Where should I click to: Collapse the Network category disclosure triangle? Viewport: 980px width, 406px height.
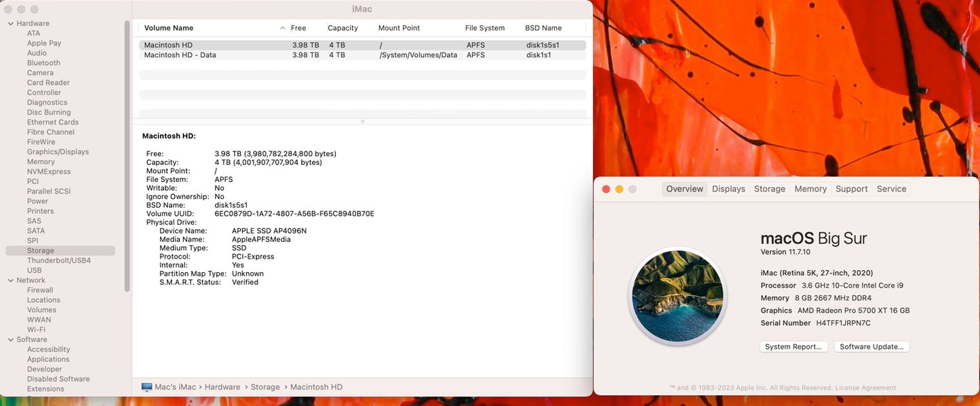(10, 280)
